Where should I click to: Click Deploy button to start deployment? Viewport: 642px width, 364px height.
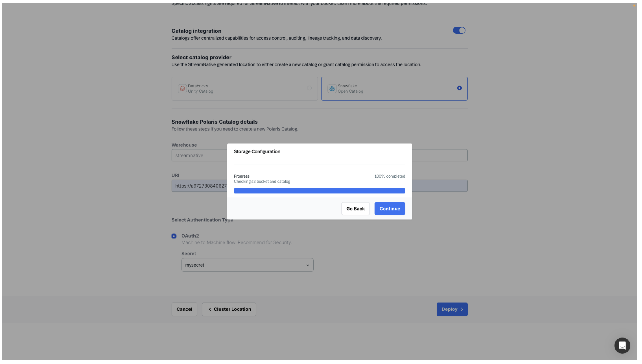point(452,309)
